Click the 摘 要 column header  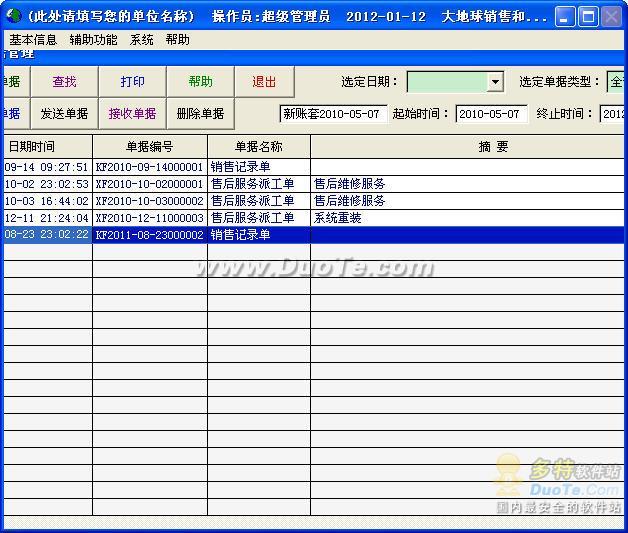point(467,147)
